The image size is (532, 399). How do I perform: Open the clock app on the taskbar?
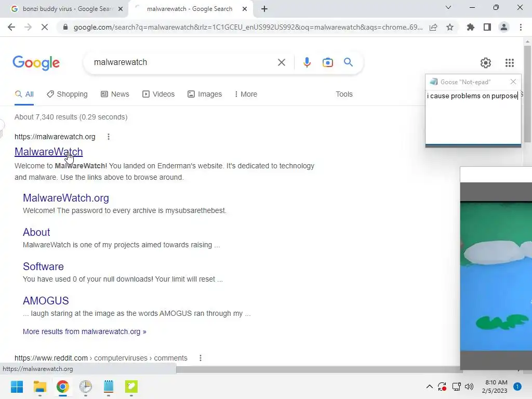86,387
